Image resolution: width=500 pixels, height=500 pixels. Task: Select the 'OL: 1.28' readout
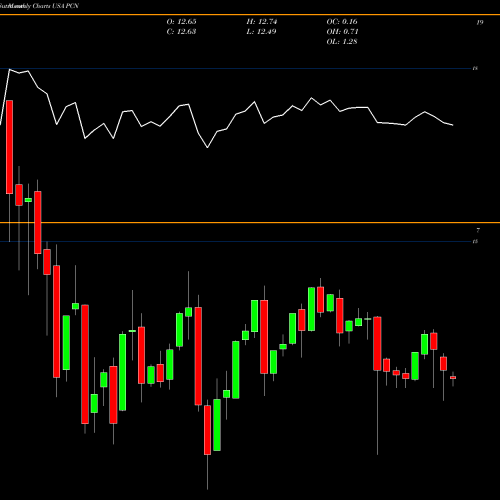point(342,42)
